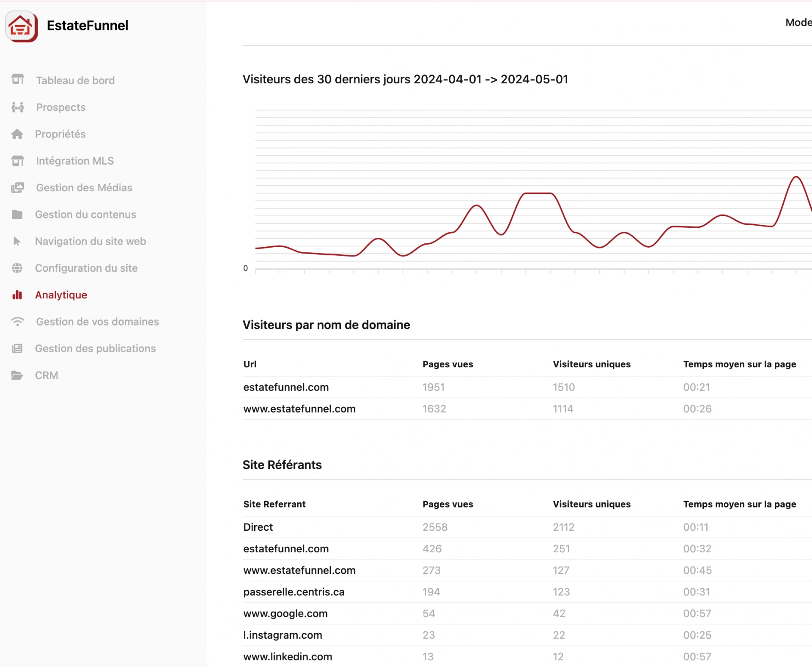
Task: Select the Analytique menu item
Action: (x=61, y=295)
